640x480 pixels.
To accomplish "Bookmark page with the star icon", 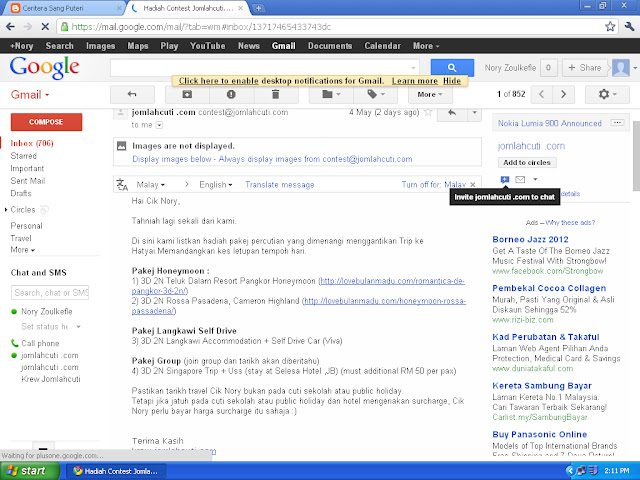I will (x=610, y=27).
